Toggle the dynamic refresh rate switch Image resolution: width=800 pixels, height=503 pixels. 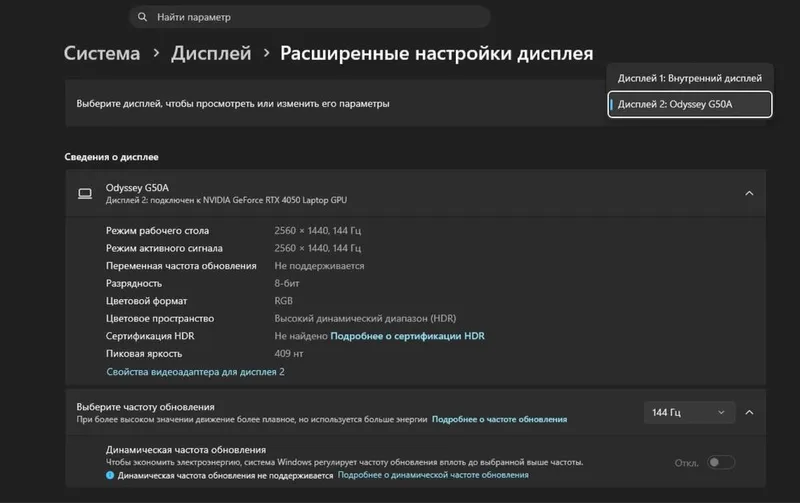pos(721,462)
